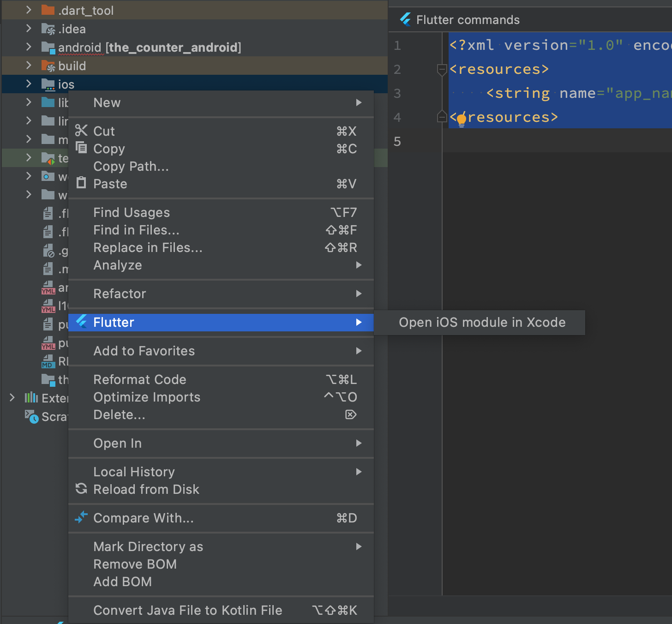The width and height of the screenshot is (672, 624).
Task: Click a pink YML file icon in the project tree
Action: (48, 288)
